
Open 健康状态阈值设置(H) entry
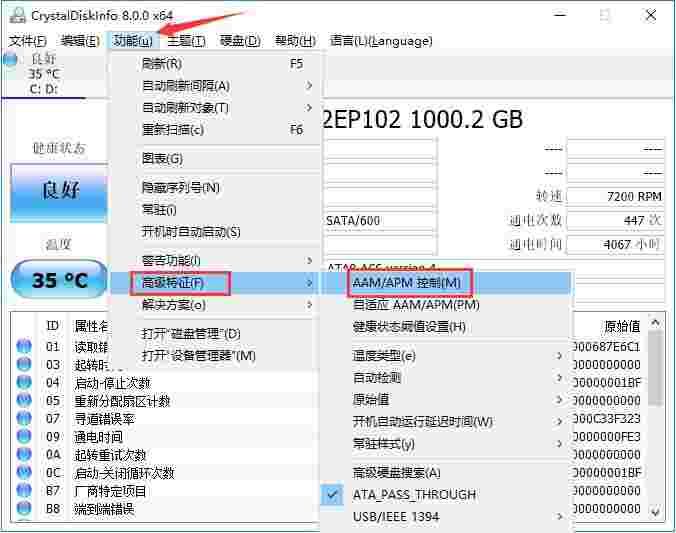coord(445,326)
